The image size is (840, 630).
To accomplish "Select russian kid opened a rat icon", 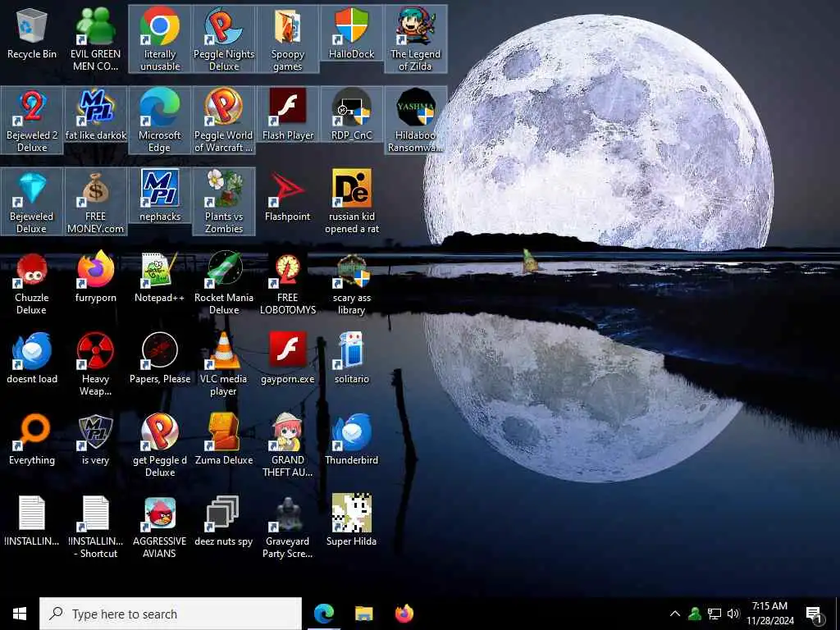I will click(x=351, y=202).
